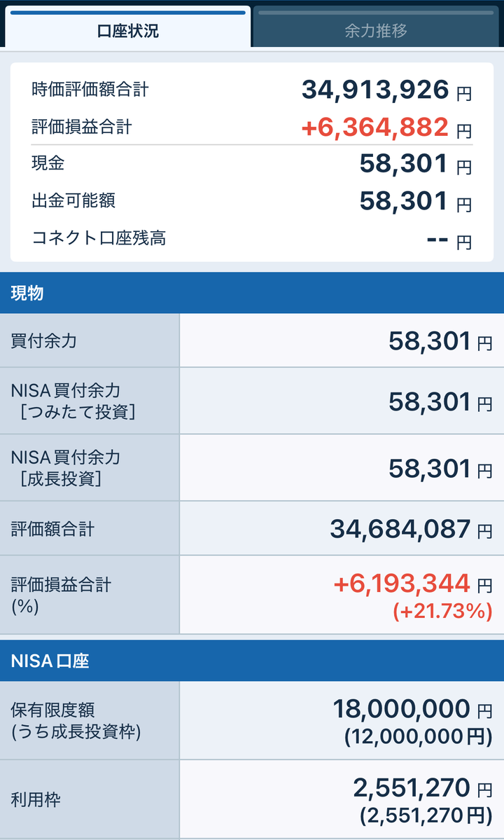504x840 pixels.
Task: Tap the 12,000,000円 成長投資枠 figure
Action: point(419,736)
